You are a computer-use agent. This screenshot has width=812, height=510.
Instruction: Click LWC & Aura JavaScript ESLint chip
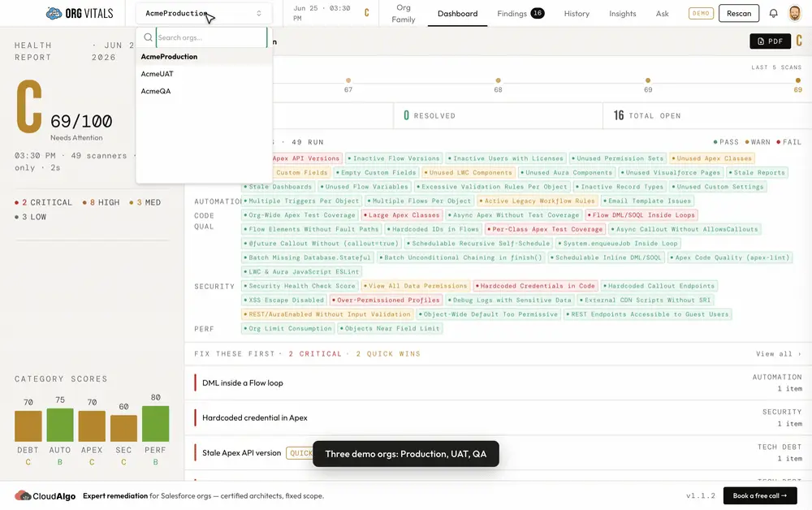point(302,271)
